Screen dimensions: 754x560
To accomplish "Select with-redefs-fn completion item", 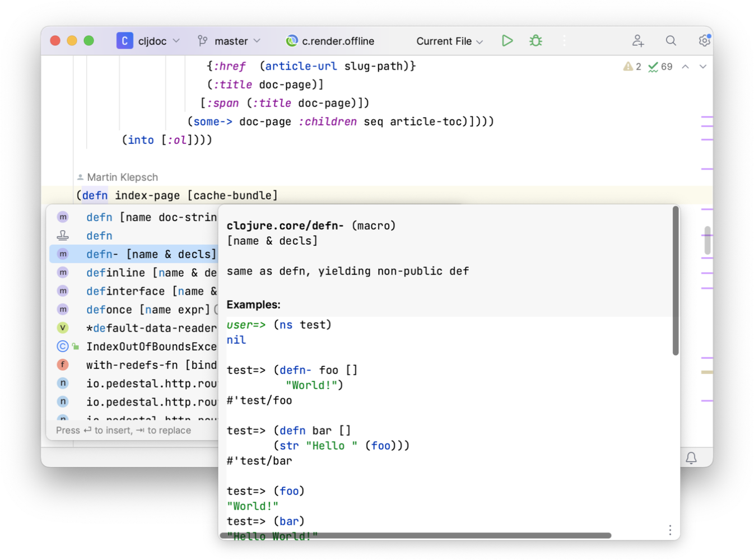I will pos(134,365).
